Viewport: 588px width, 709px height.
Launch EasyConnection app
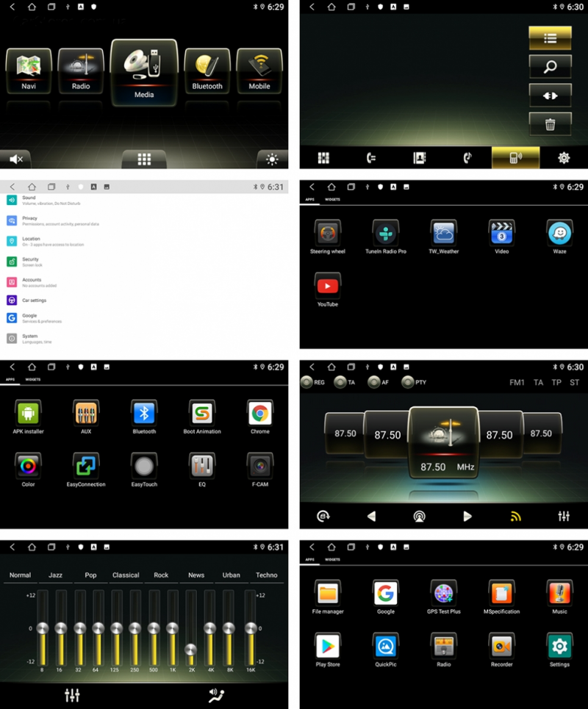86,467
